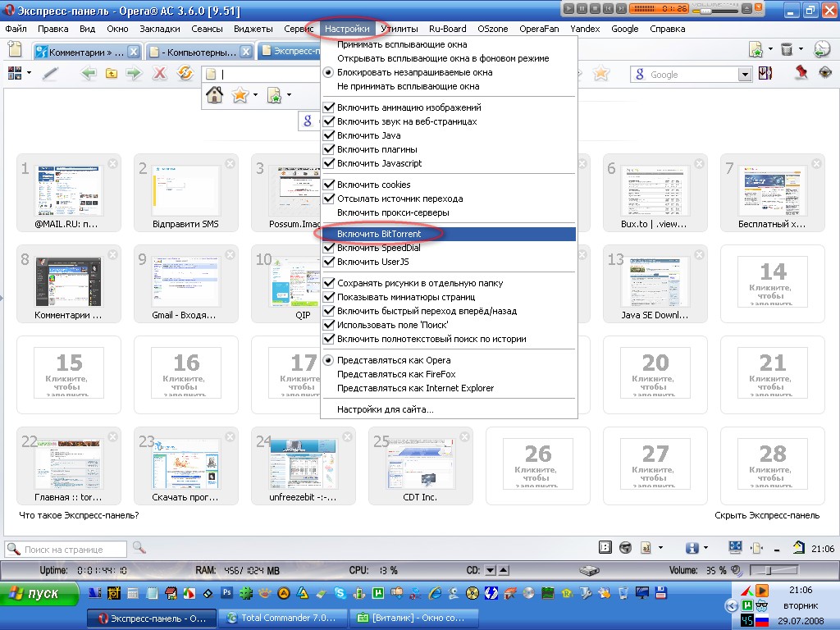
Task: Close the '- Компьютерны...' tab
Action: 246,52
